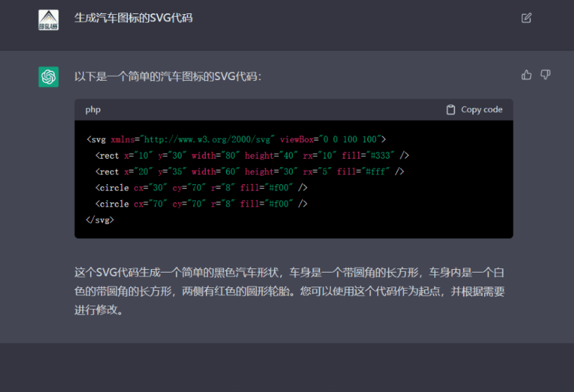Click the circle line with cx="30"
This screenshot has height=392, width=574.
pyautogui.click(x=201, y=188)
